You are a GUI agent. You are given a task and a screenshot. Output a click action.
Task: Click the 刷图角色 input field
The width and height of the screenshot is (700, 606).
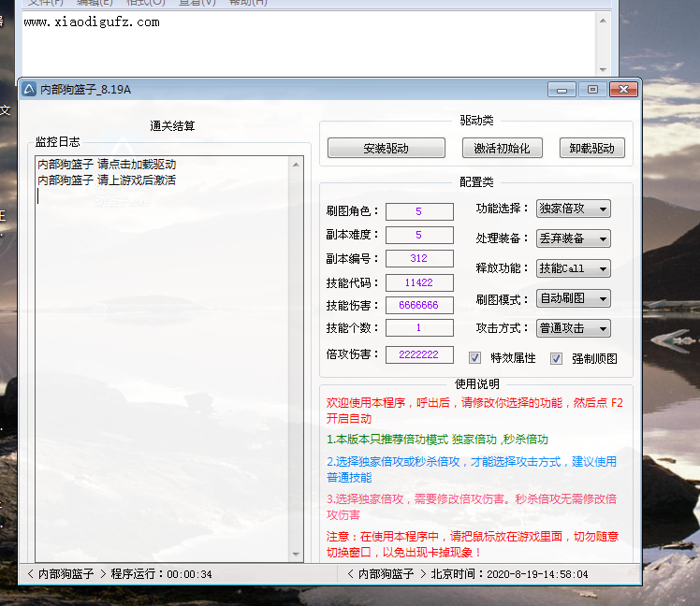click(418, 211)
